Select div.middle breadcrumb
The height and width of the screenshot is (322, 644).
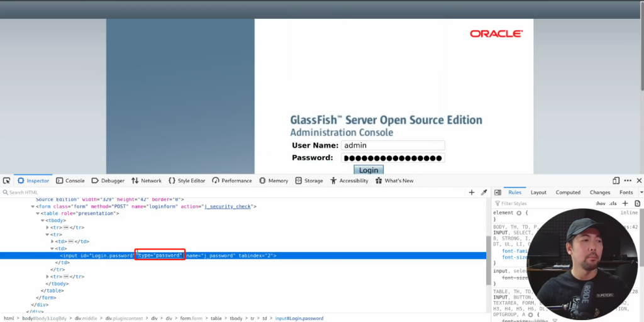tap(86, 318)
